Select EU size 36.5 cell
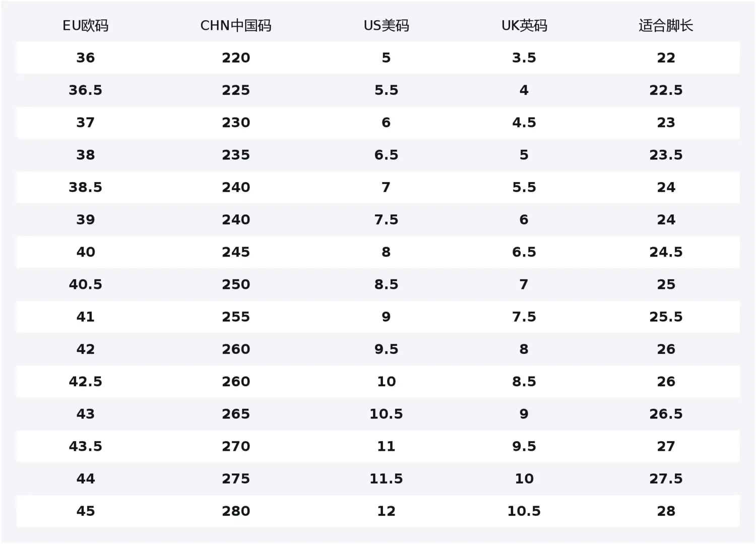This screenshot has height=544, width=756. point(85,90)
